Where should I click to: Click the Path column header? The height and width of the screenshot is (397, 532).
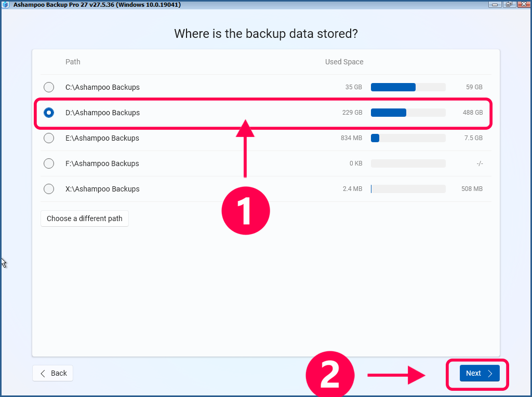73,62
